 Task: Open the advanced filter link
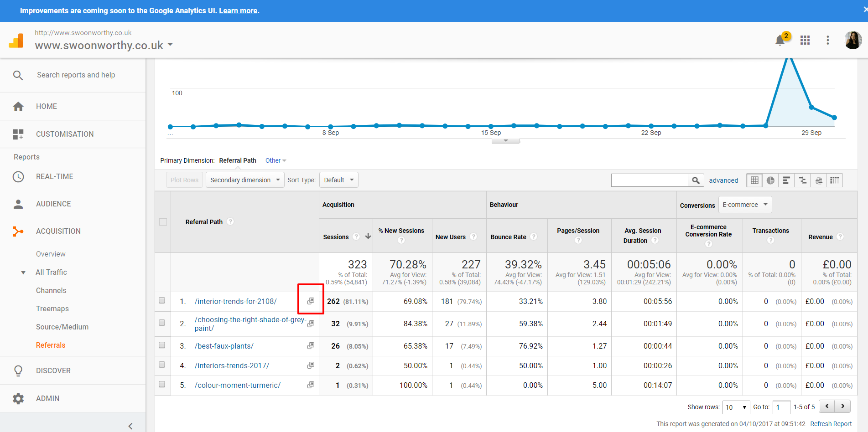723,180
